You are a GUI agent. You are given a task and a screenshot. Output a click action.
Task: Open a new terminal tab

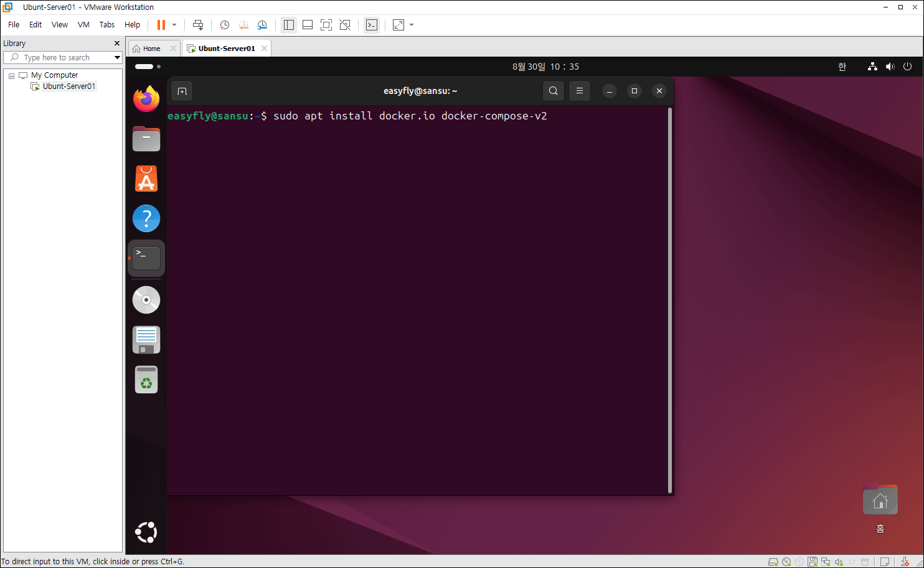pos(182,91)
